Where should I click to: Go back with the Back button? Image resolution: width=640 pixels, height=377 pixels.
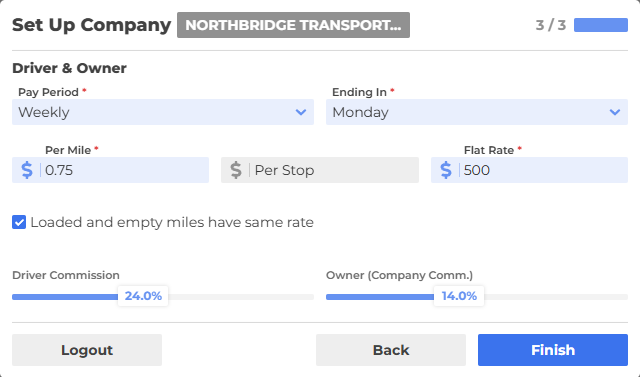pos(391,350)
